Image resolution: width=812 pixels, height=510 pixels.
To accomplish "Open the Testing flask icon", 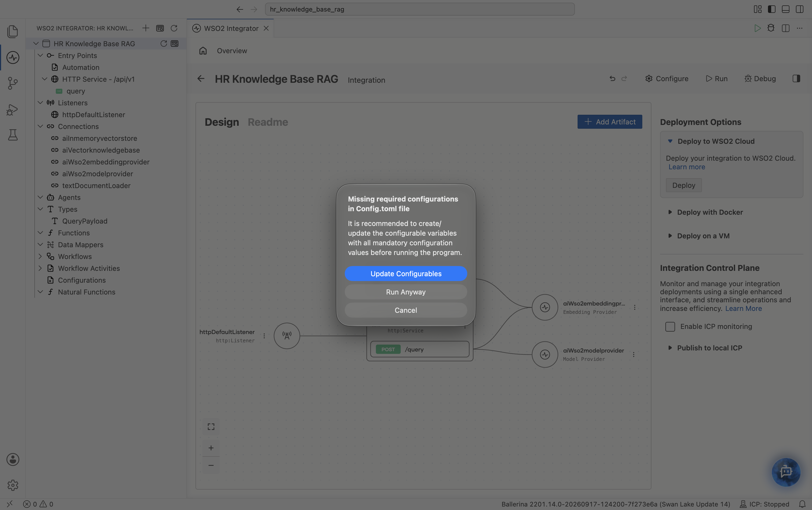I will point(13,135).
